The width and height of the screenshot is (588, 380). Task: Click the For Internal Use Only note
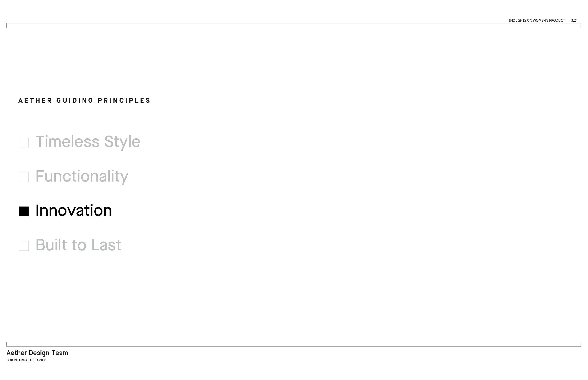tap(26, 360)
